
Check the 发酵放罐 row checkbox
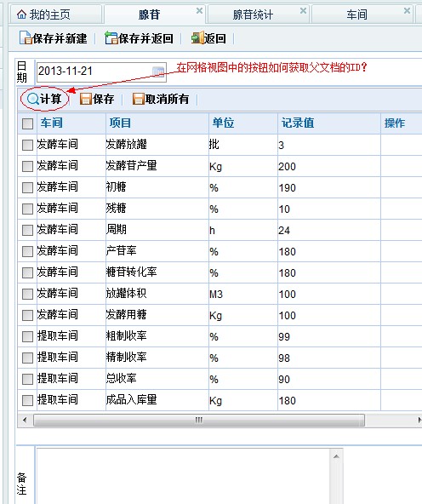pyautogui.click(x=27, y=145)
